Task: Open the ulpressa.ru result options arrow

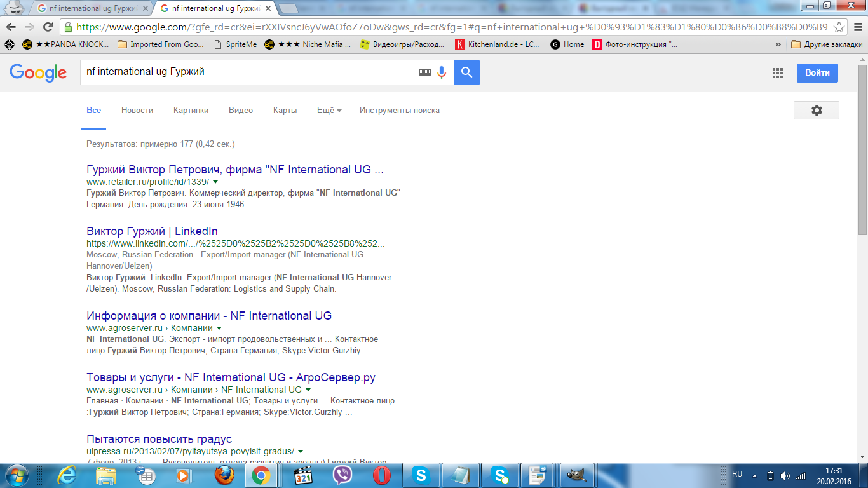Action: tap(301, 451)
